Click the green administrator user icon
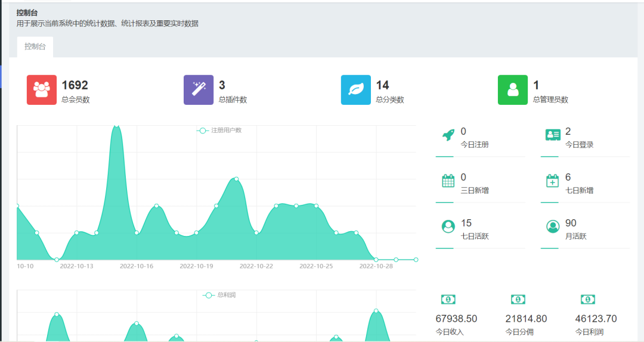The height and width of the screenshot is (342, 644). 513,90
